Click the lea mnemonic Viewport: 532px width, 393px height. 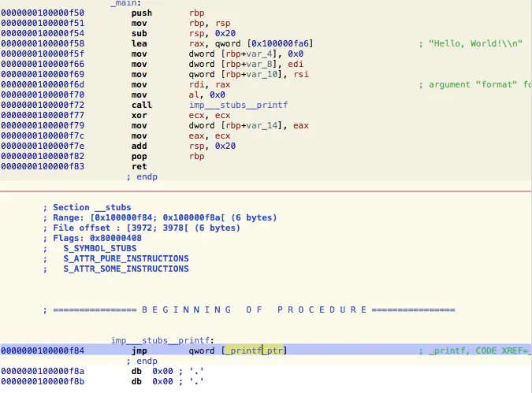139,44
